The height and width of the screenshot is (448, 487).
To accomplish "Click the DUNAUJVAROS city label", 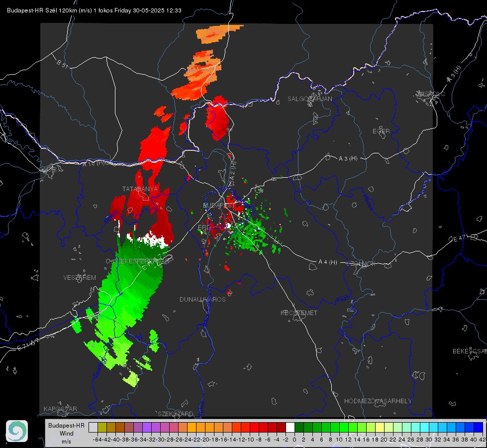I will 202,299.
